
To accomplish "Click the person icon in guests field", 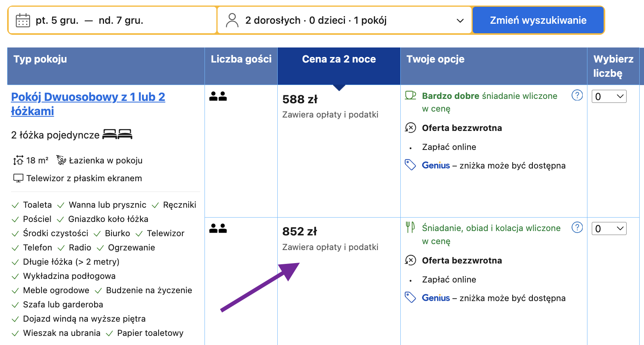I will [232, 20].
